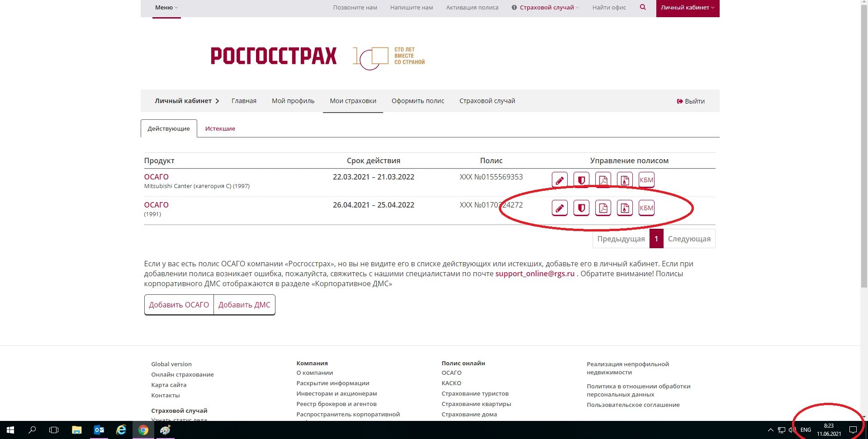Click the Росгосстрах logo
The width and height of the screenshot is (868, 439).
274,56
